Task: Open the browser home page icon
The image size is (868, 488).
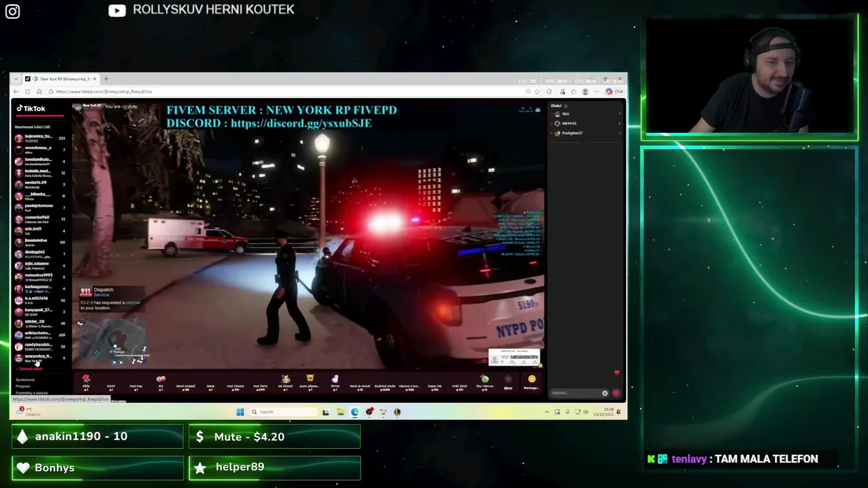Action: (x=39, y=91)
